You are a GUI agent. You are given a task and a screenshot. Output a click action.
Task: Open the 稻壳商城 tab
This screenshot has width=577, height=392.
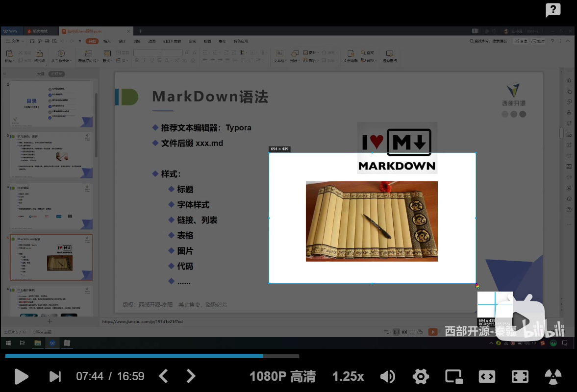(41, 31)
